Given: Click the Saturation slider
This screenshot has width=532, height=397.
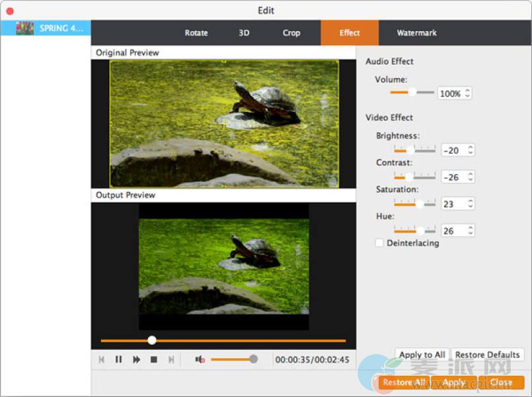Looking at the screenshot, I should click(414, 204).
